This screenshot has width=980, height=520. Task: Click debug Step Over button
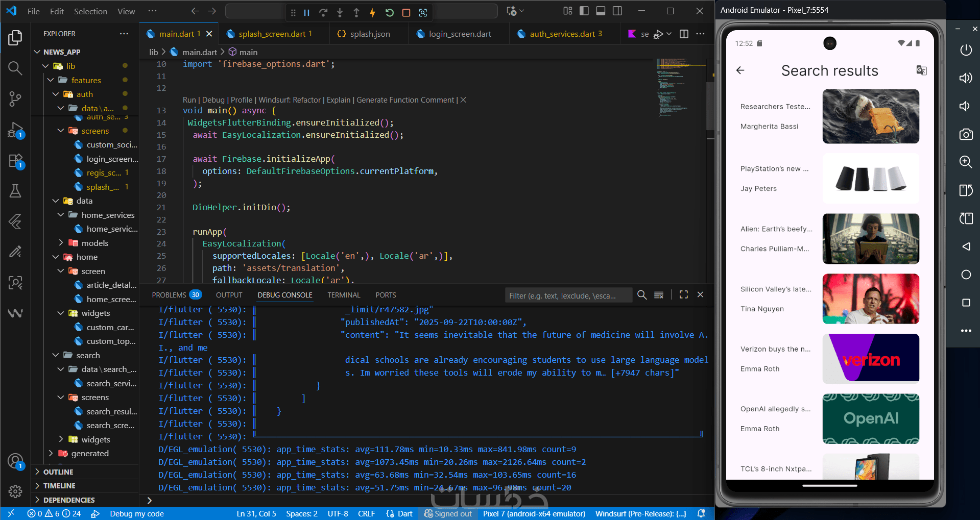tap(323, 13)
